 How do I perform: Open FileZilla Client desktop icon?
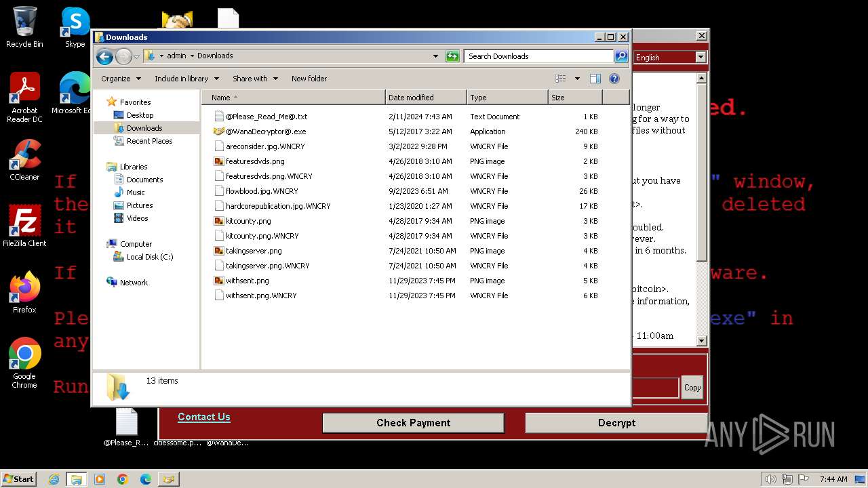click(24, 226)
